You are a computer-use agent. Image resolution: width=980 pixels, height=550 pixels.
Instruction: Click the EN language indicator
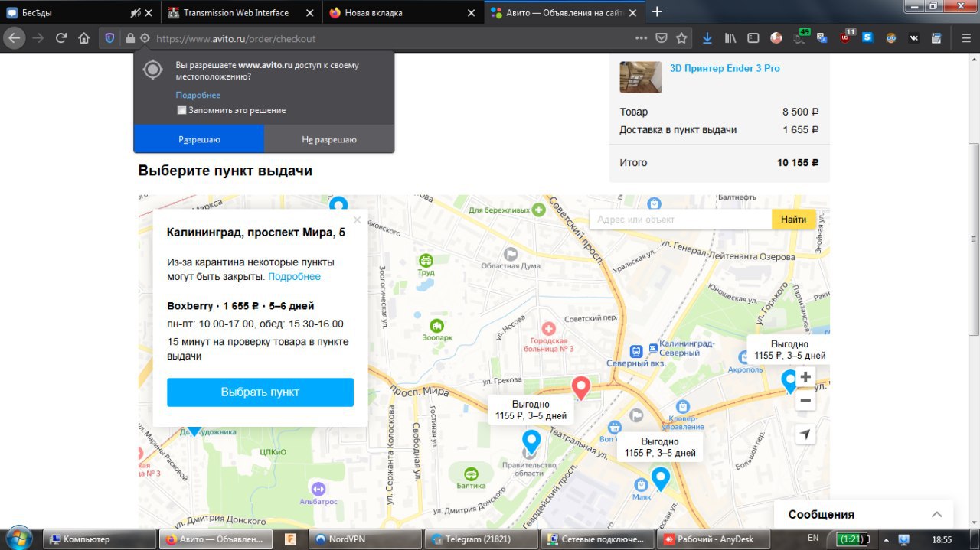pyautogui.click(x=813, y=539)
